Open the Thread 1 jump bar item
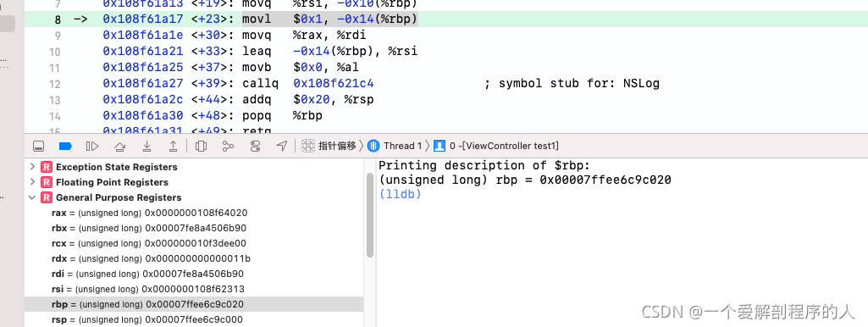Screen dimensions: 868x327 coord(394,146)
